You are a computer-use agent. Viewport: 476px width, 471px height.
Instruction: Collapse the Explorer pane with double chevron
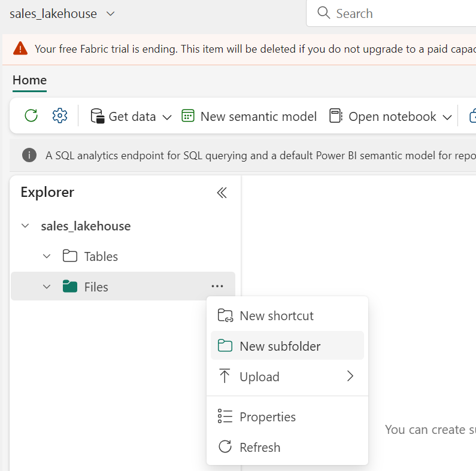(222, 193)
